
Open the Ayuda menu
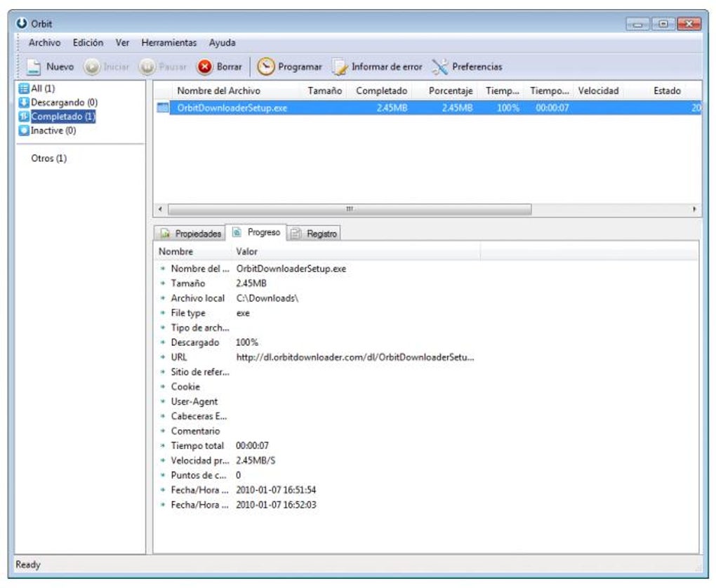tap(222, 42)
